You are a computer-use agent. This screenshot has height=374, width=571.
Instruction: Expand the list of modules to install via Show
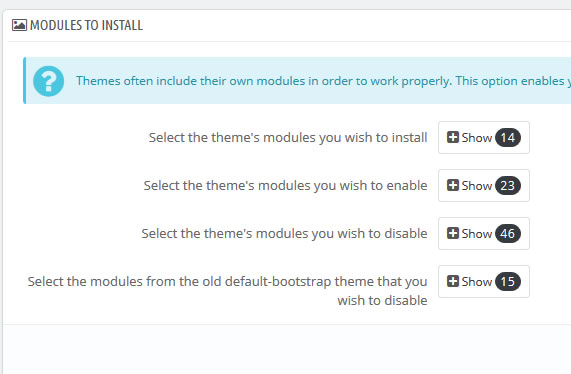(x=484, y=137)
